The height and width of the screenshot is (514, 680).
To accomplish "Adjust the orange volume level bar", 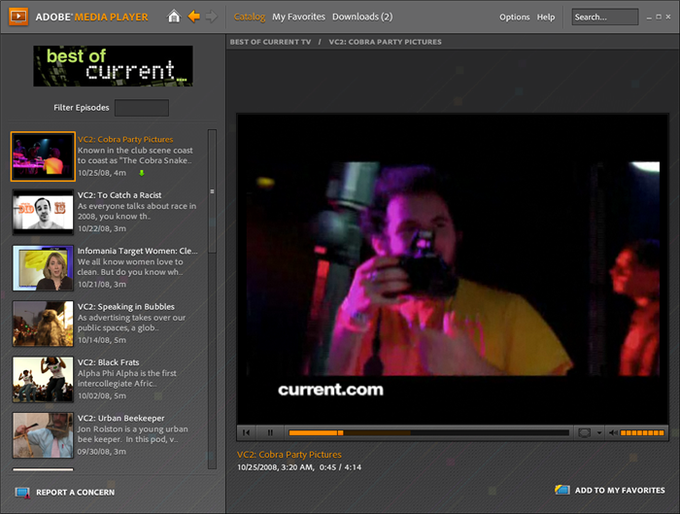I will click(642, 433).
